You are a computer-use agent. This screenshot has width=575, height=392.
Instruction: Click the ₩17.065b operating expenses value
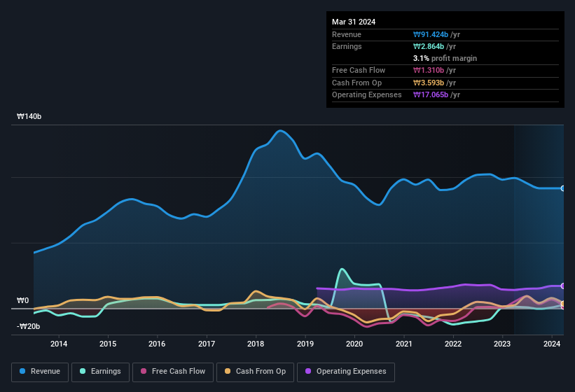(431, 95)
